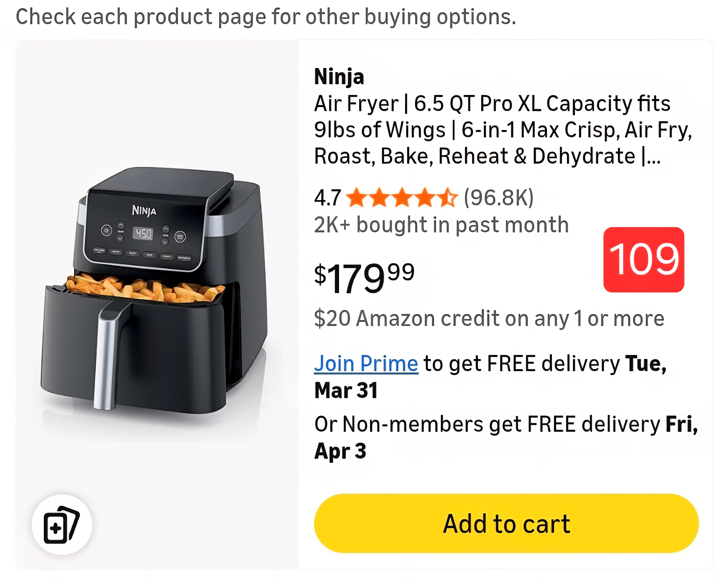Click the 4.7 rating number
The width and height of the screenshot is (728, 582).
327,198
